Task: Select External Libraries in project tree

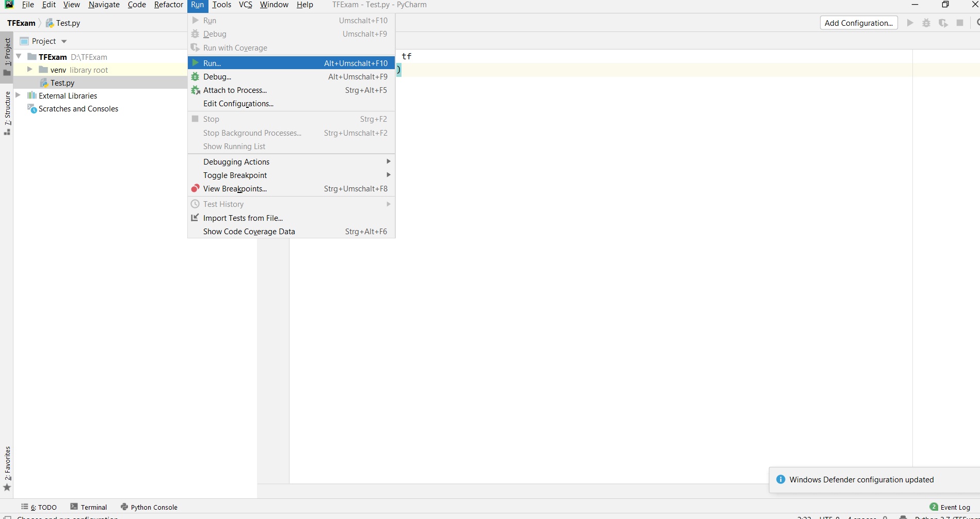Action: (68, 95)
